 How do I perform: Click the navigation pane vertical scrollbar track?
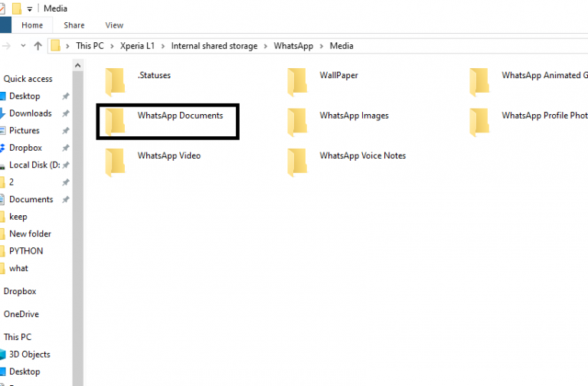[x=77, y=228]
